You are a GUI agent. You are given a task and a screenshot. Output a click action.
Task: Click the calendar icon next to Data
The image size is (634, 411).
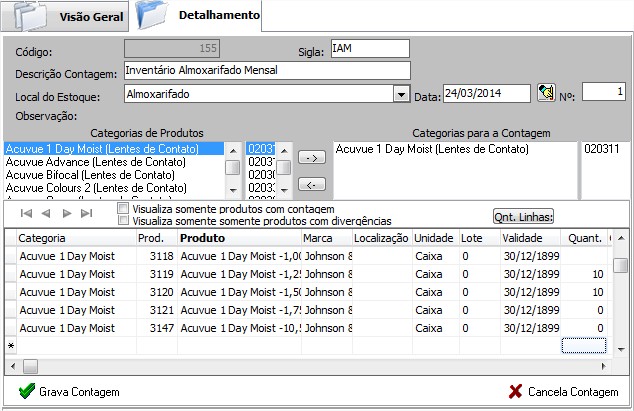pos(545,93)
